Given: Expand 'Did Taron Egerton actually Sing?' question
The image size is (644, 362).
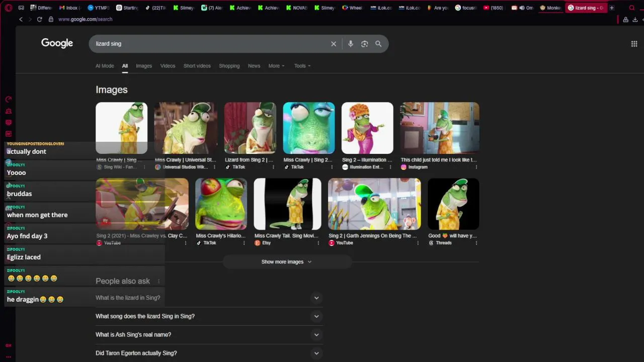Looking at the screenshot, I should (x=209, y=353).
